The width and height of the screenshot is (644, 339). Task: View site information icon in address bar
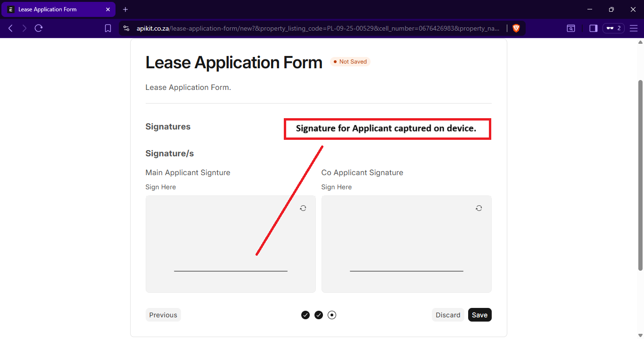click(x=126, y=28)
